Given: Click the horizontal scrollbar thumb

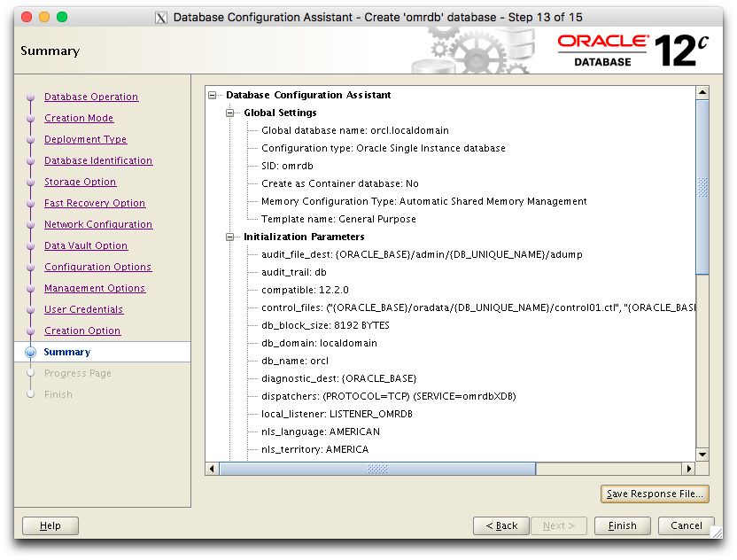Looking at the screenshot, I should pos(377,469).
